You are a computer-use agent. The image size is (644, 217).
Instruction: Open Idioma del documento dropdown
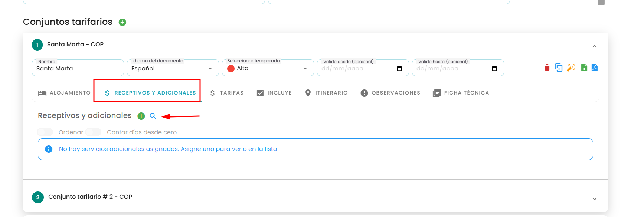click(173, 68)
